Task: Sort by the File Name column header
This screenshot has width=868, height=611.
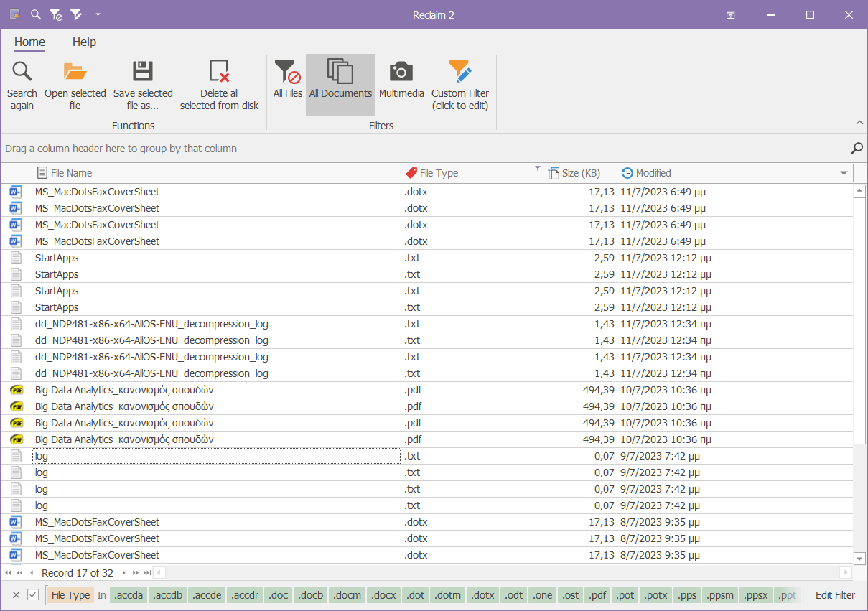Action: pyautogui.click(x=216, y=173)
